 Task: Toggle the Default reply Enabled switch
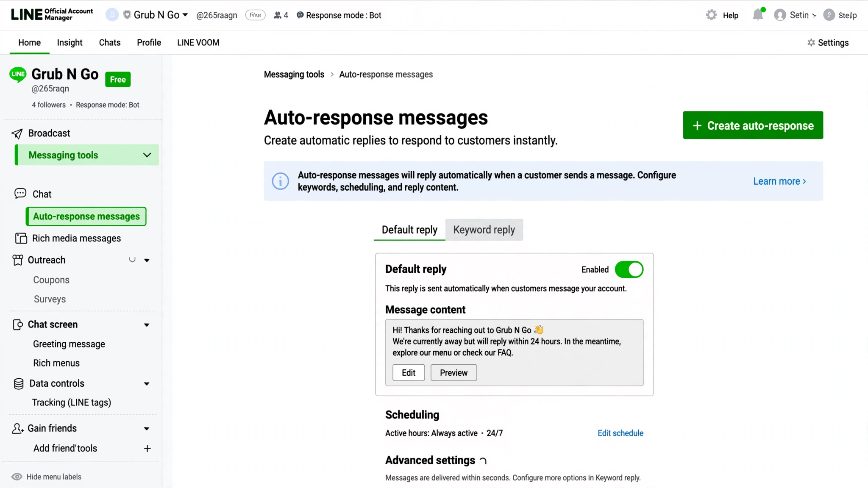tap(629, 269)
